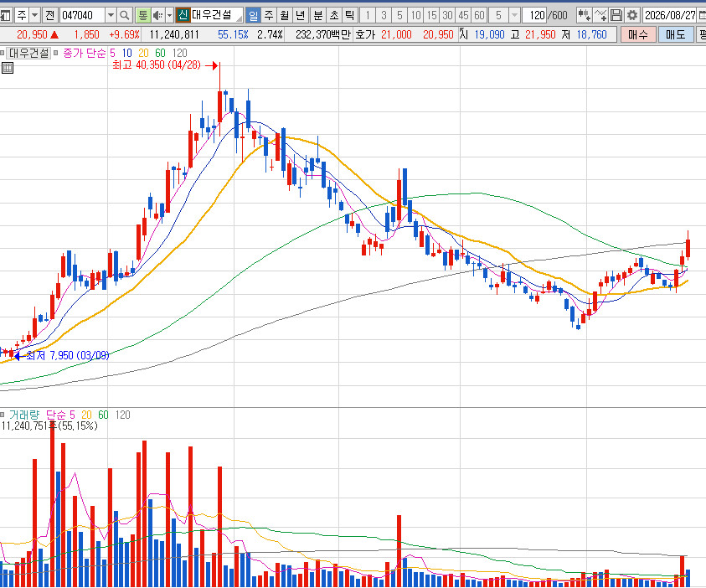Expand the stock code 047040 dropdown

111,16
